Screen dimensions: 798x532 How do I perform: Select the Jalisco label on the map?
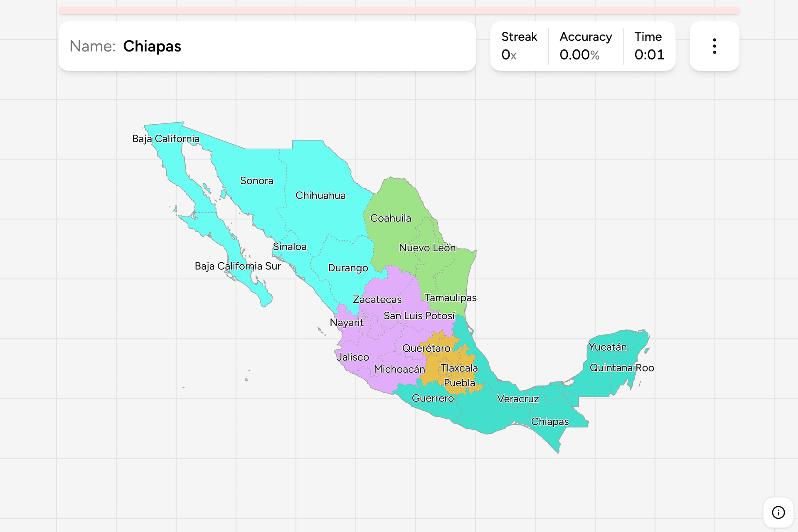pyautogui.click(x=353, y=357)
